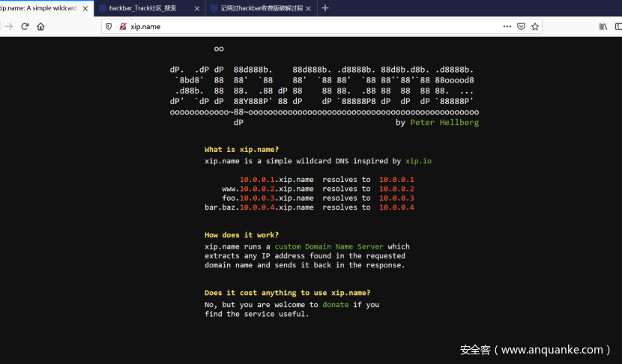Select resolved address 10.0.0.1

click(x=396, y=180)
